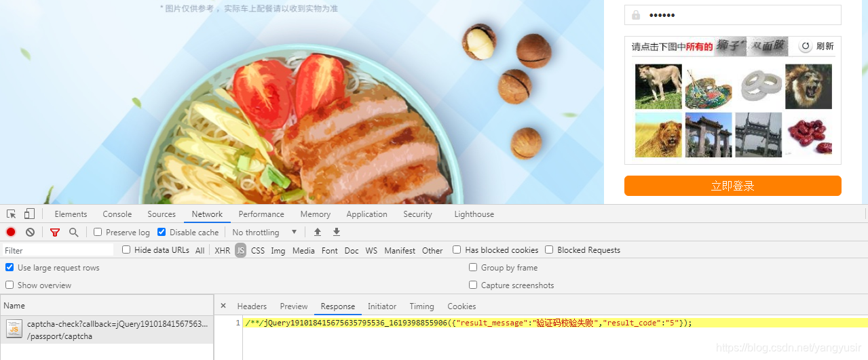Import HAR file with the upload arrow
The image size is (868, 360).
pyautogui.click(x=317, y=232)
